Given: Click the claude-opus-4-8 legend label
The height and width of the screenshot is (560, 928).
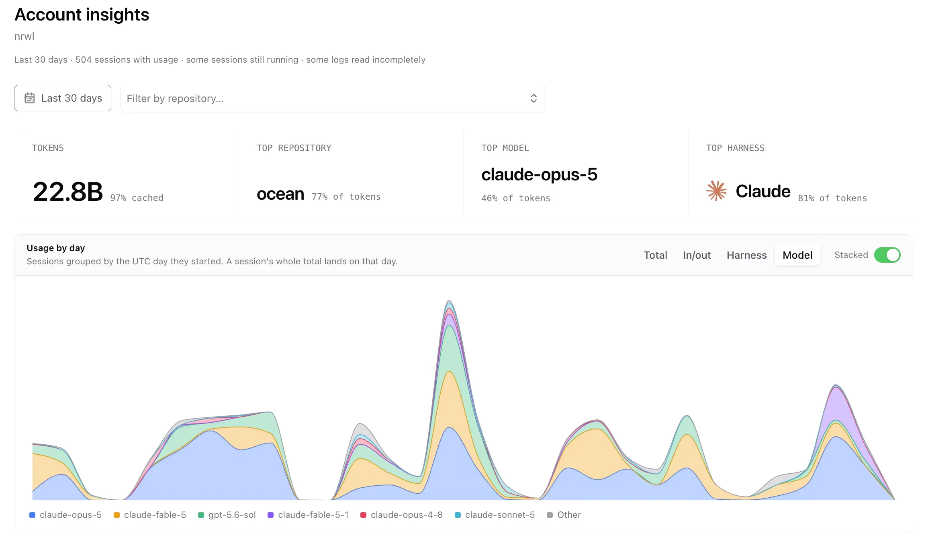Looking at the screenshot, I should [407, 515].
